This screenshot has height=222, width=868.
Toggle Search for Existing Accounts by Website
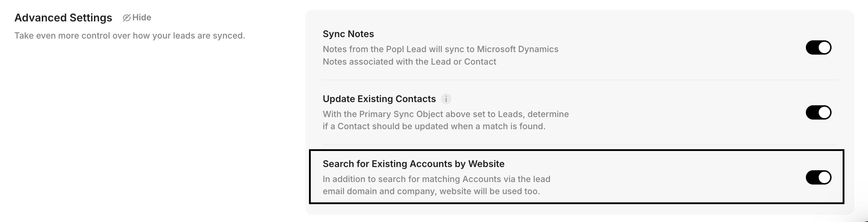(x=818, y=177)
